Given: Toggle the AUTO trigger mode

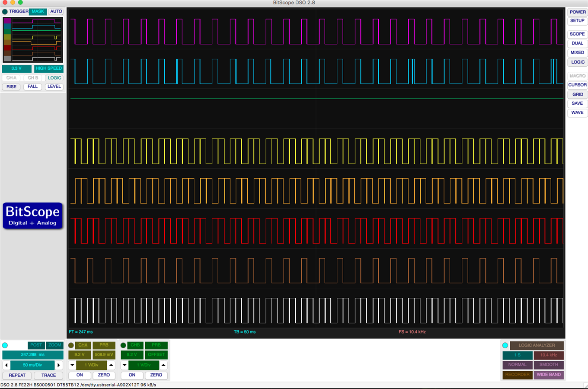Looking at the screenshot, I should [x=56, y=12].
